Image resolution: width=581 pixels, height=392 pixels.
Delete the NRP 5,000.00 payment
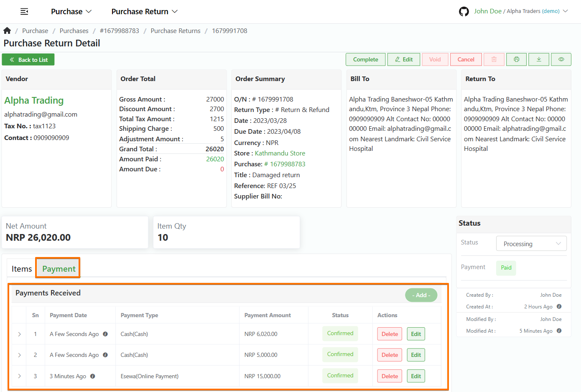point(390,355)
